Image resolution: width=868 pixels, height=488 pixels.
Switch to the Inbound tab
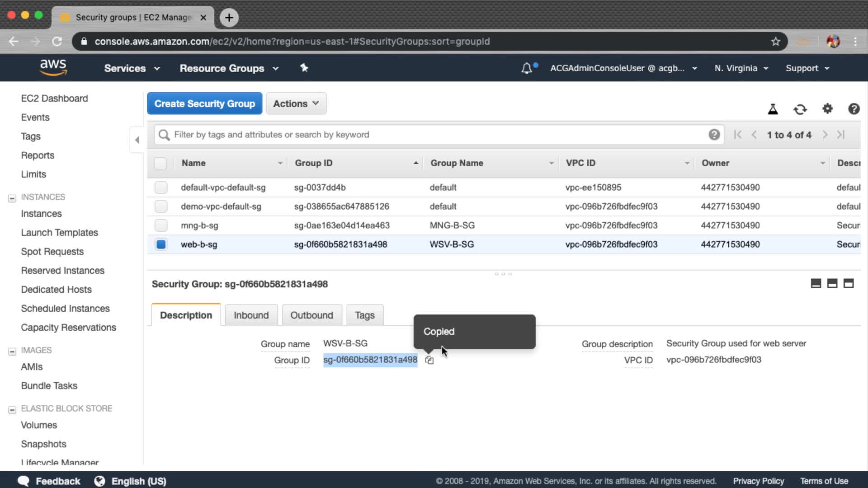point(251,315)
